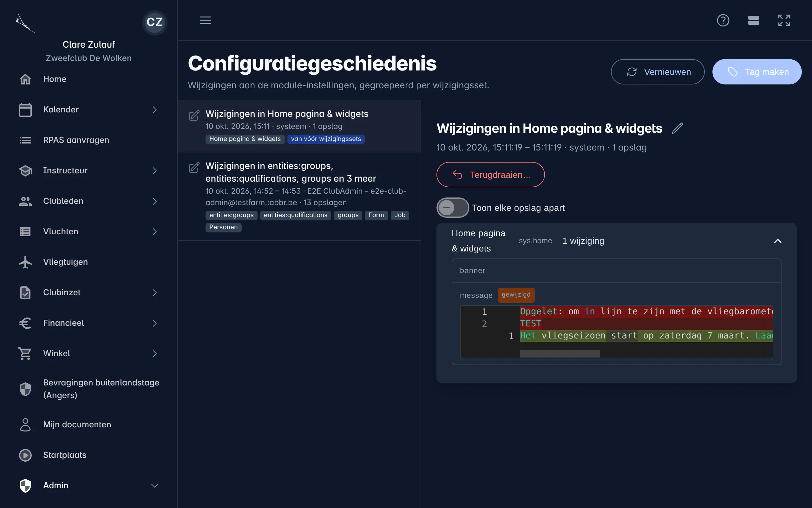Click the Mijn documenten person icon
This screenshot has width=812, height=508.
click(x=25, y=425)
